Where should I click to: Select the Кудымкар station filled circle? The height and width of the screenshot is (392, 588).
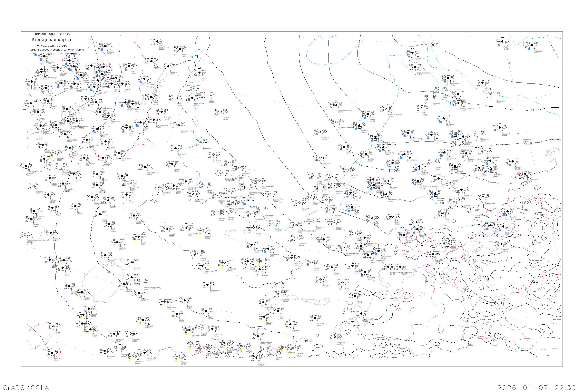pyautogui.click(x=144, y=79)
